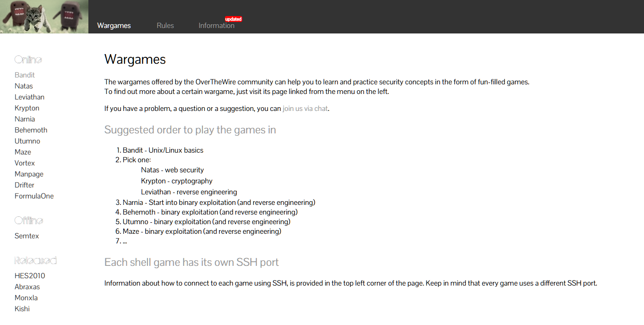644x325 pixels.
Task: Select Leviathan in the sidebar
Action: click(29, 97)
